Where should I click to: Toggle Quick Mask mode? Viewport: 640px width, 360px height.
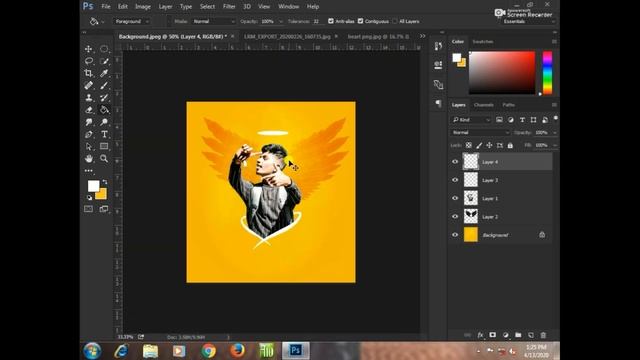[x=89, y=209]
